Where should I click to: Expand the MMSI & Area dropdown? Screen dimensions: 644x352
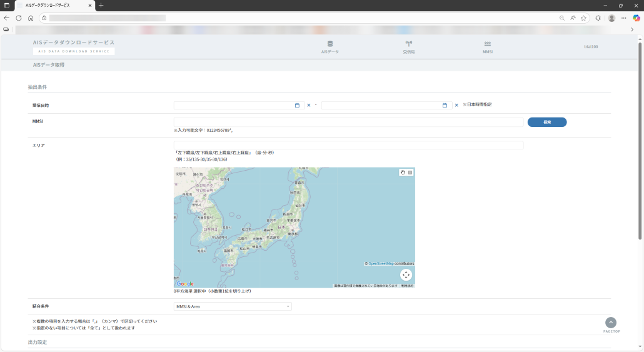(x=233, y=306)
